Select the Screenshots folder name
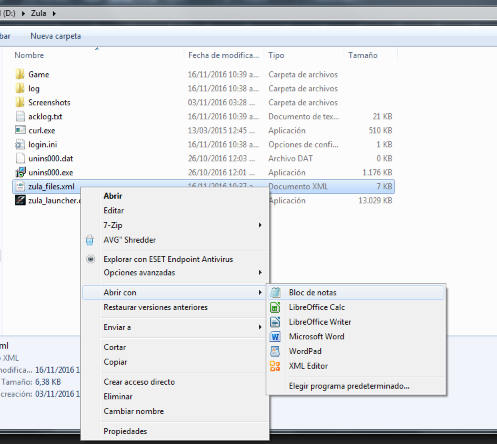497x444 pixels. tap(49, 102)
